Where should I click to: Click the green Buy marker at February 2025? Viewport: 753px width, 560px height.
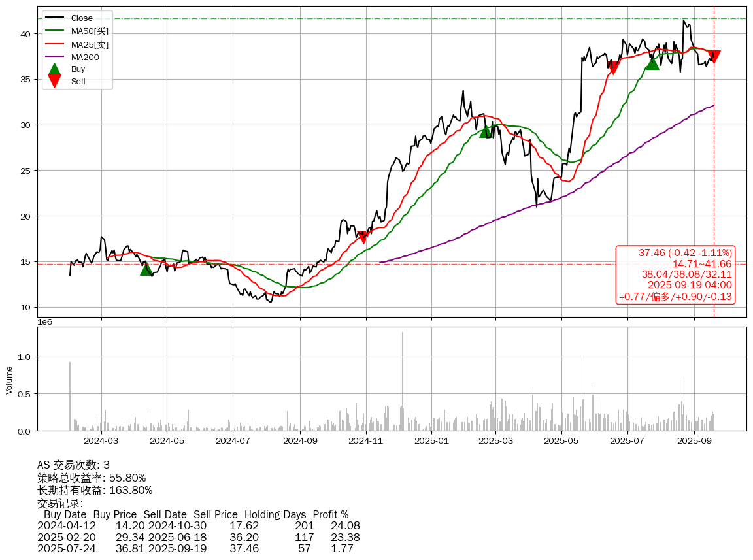pyautogui.click(x=486, y=131)
